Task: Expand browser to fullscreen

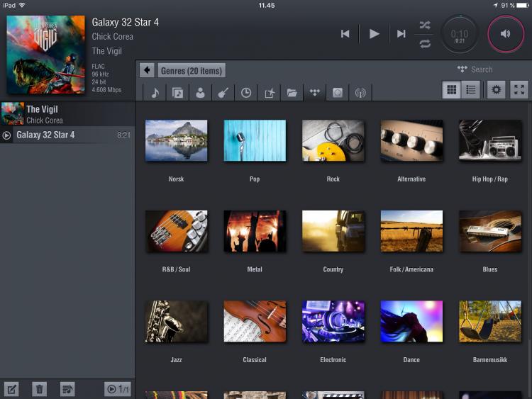Action: pyautogui.click(x=519, y=90)
